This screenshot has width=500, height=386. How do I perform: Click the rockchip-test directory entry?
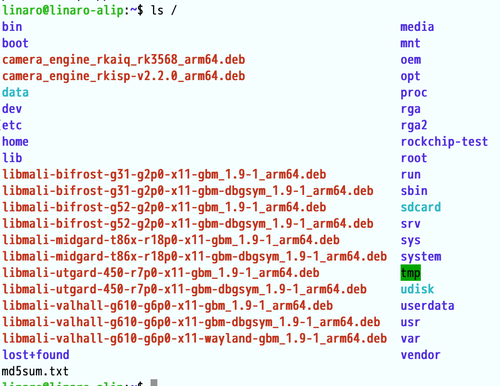444,142
